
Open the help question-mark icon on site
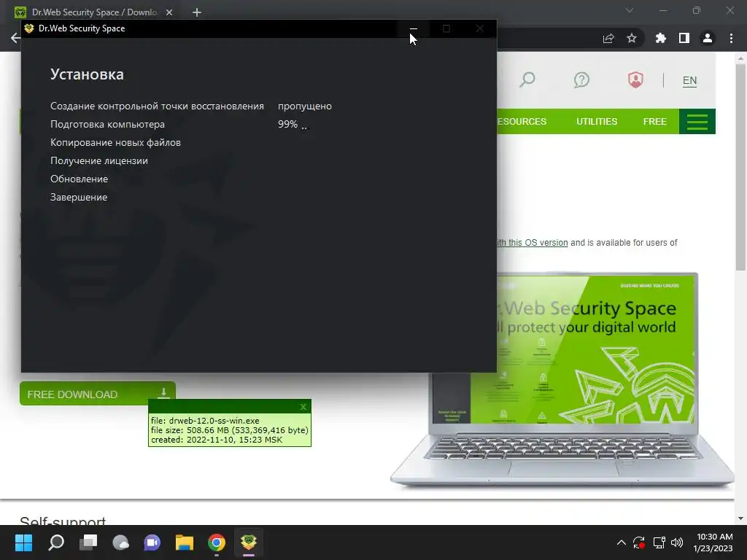point(581,79)
